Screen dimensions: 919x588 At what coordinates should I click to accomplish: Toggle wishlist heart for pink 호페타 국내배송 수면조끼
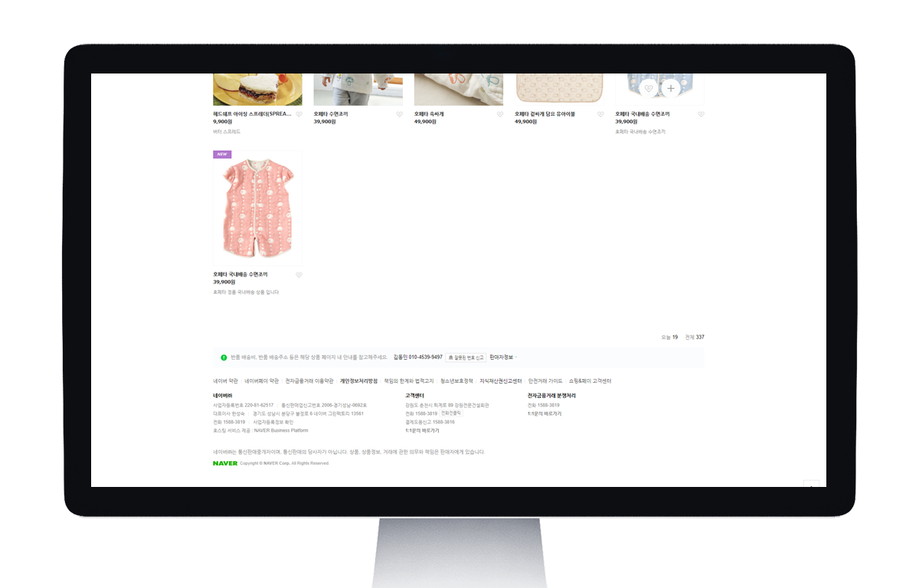(x=299, y=275)
